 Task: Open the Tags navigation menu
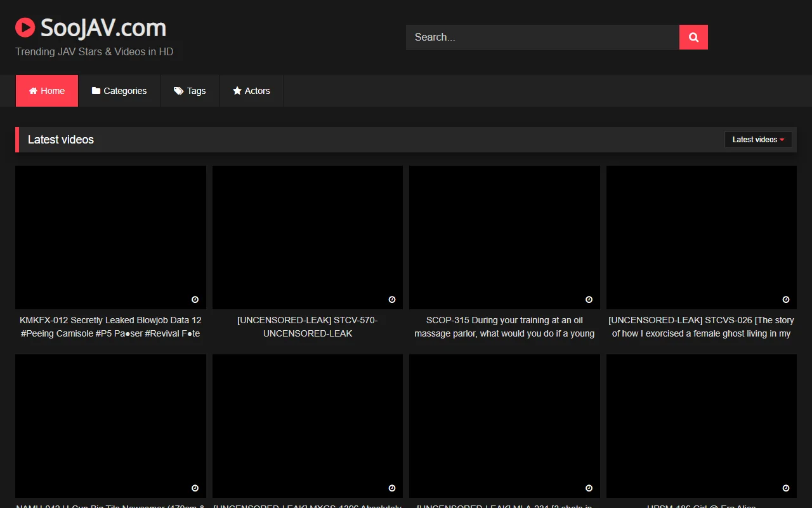point(190,91)
